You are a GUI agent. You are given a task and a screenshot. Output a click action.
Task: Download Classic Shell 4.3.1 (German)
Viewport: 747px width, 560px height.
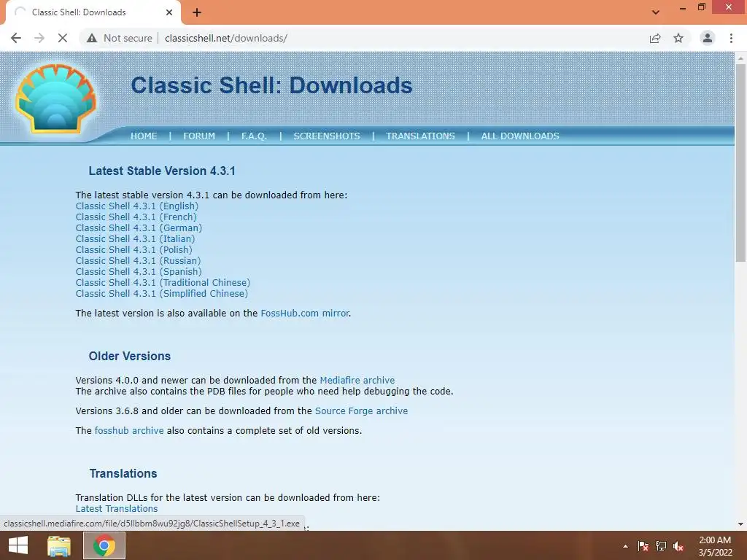139,228
